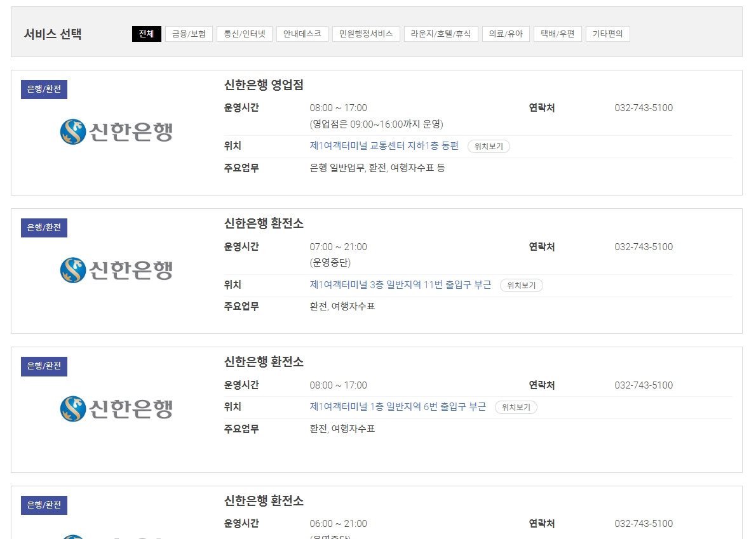Viewport: 756px width, 539px height.
Task: Click 위치보기 for 교통센터 지하1층 동편
Action: pos(489,147)
